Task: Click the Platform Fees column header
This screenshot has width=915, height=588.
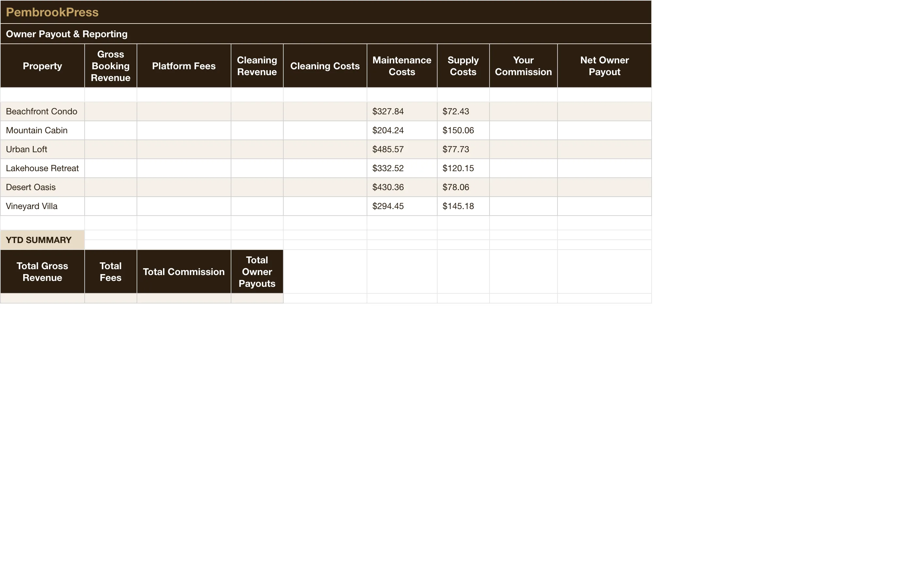Action: pos(184,66)
